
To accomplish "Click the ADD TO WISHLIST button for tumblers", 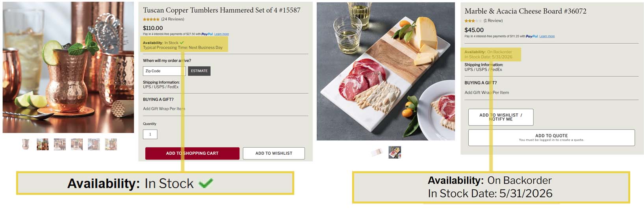I will 274,153.
